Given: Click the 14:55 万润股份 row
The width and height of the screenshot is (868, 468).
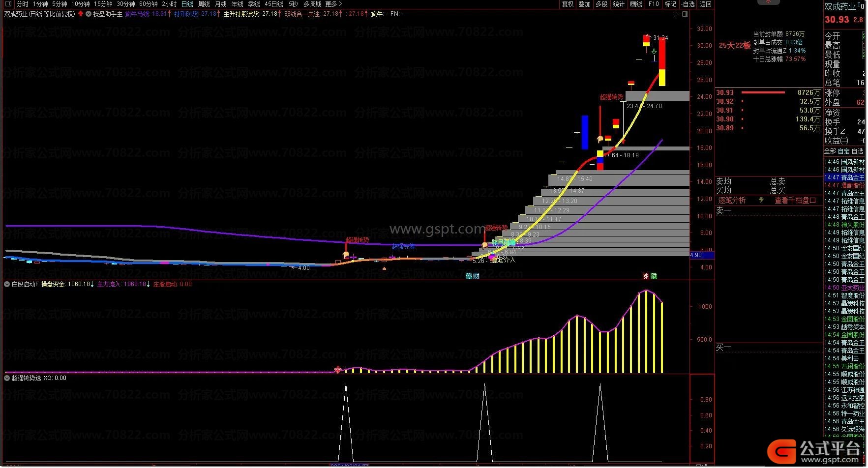Looking at the screenshot, I should pos(844,366).
